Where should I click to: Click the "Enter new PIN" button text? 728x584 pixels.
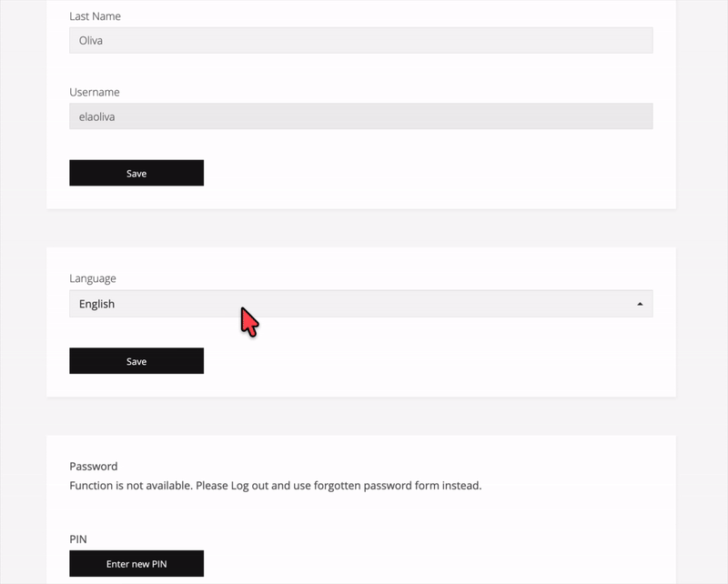[x=136, y=564]
